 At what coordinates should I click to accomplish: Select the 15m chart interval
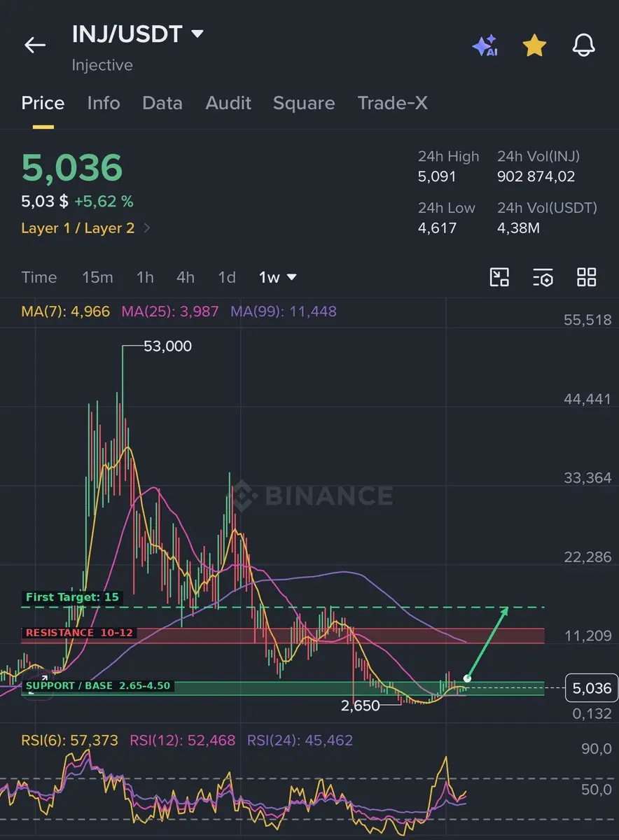click(97, 277)
